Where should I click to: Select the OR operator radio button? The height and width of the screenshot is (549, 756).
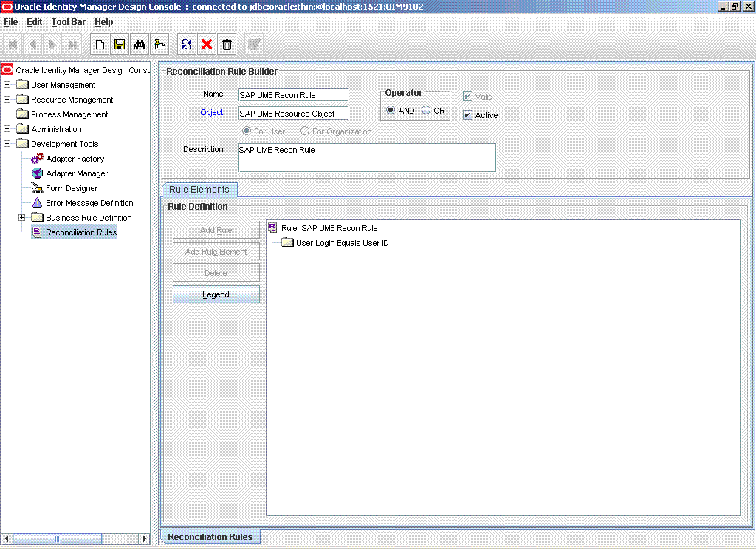[426, 110]
